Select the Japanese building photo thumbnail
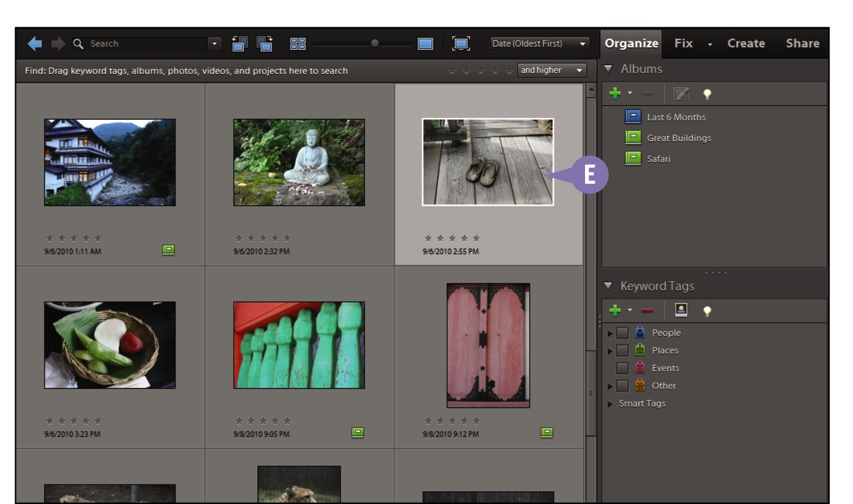The image size is (853, 504). 110,162
